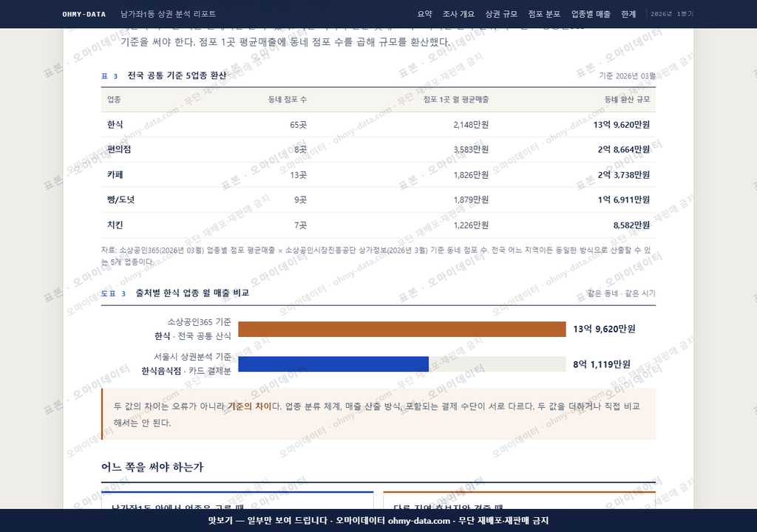Click the 남가좌1동 상권 분석 리포트 title
Image resolution: width=757 pixels, height=532 pixels.
[x=168, y=14]
